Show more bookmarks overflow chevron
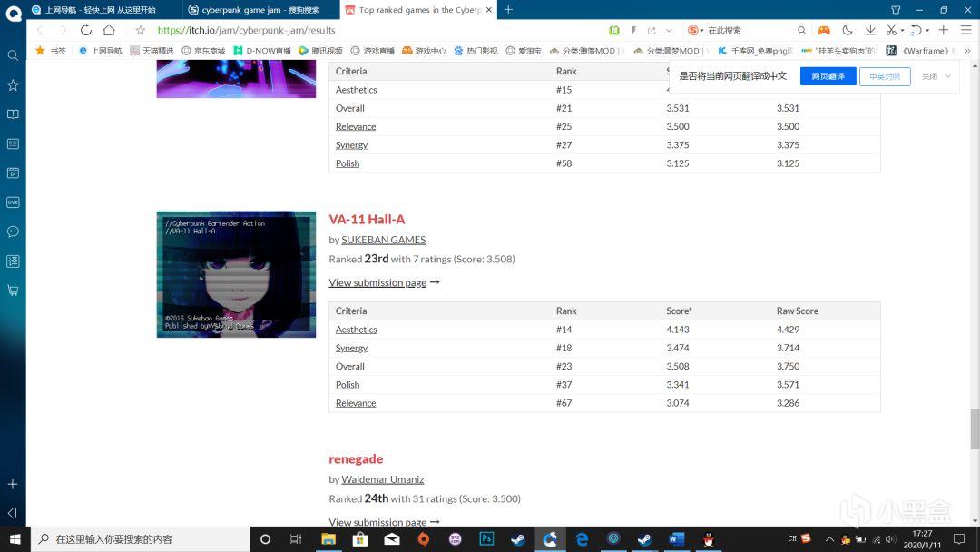The width and height of the screenshot is (980, 552). (967, 51)
